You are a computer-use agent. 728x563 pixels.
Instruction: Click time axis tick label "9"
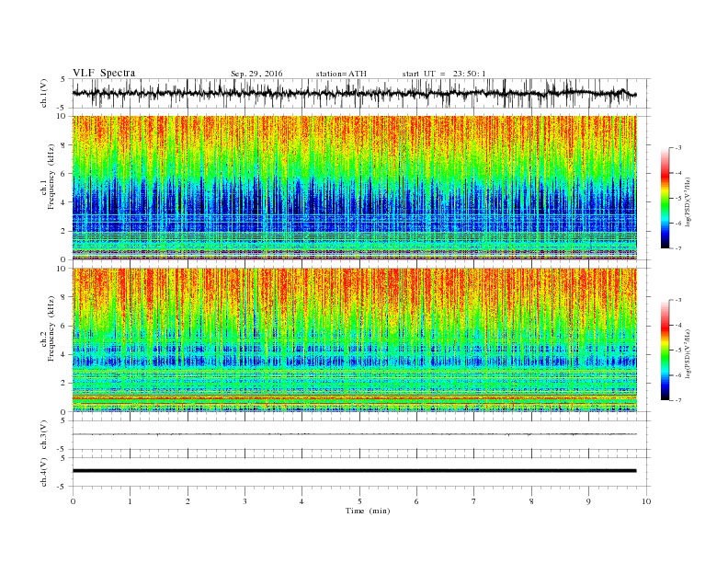point(588,501)
